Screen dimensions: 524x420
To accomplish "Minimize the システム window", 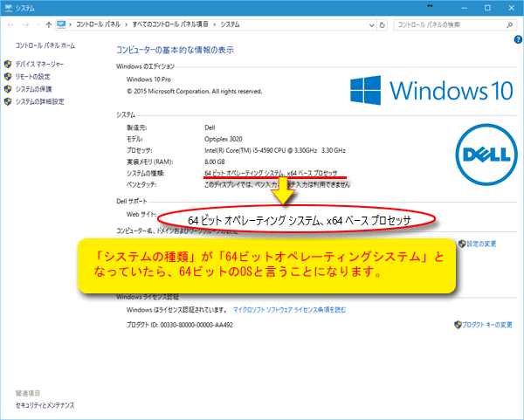I will point(465,8).
